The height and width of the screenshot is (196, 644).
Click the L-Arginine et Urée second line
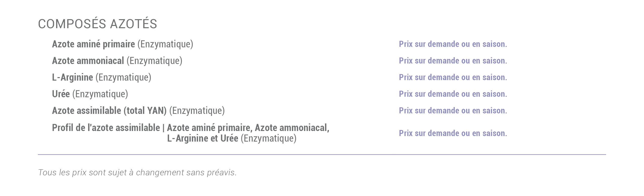232,138
